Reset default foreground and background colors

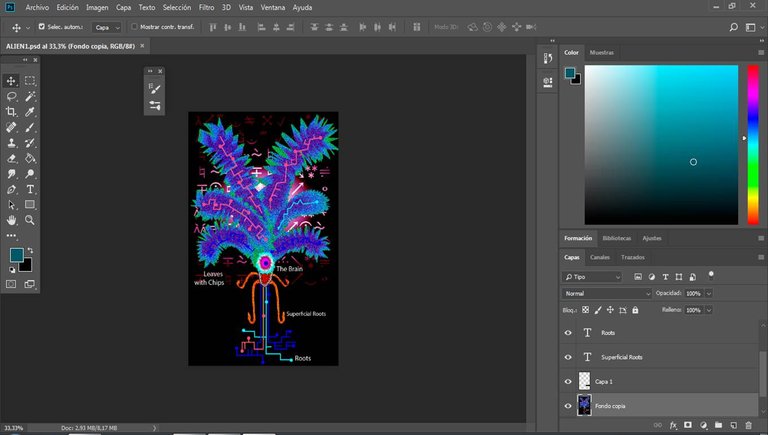12,270
